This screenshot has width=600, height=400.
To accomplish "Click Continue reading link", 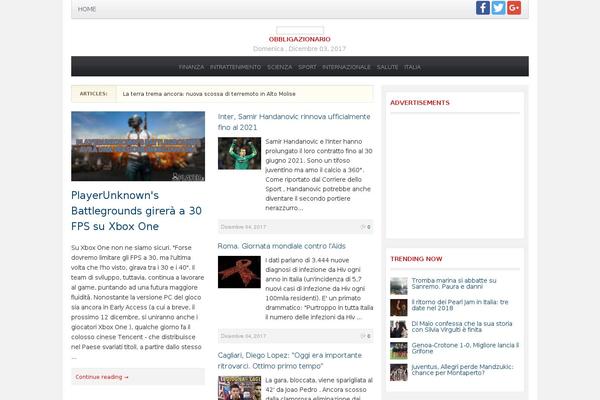I will pyautogui.click(x=102, y=377).
